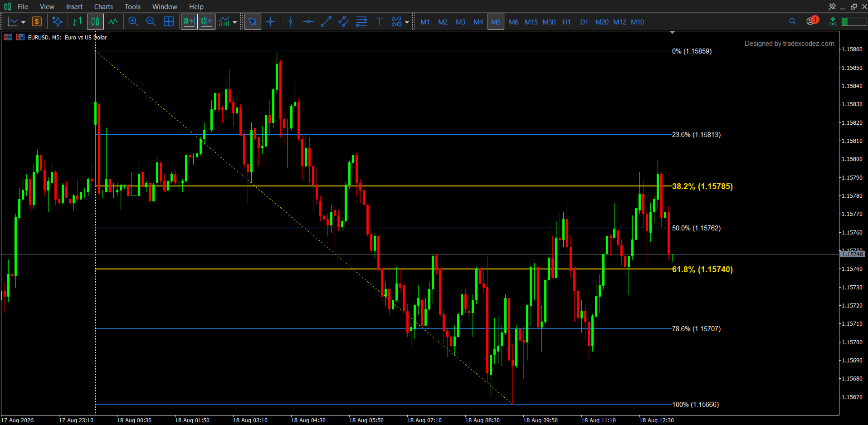
Task: Select the horizontal line drawing tool
Action: [x=308, y=22]
